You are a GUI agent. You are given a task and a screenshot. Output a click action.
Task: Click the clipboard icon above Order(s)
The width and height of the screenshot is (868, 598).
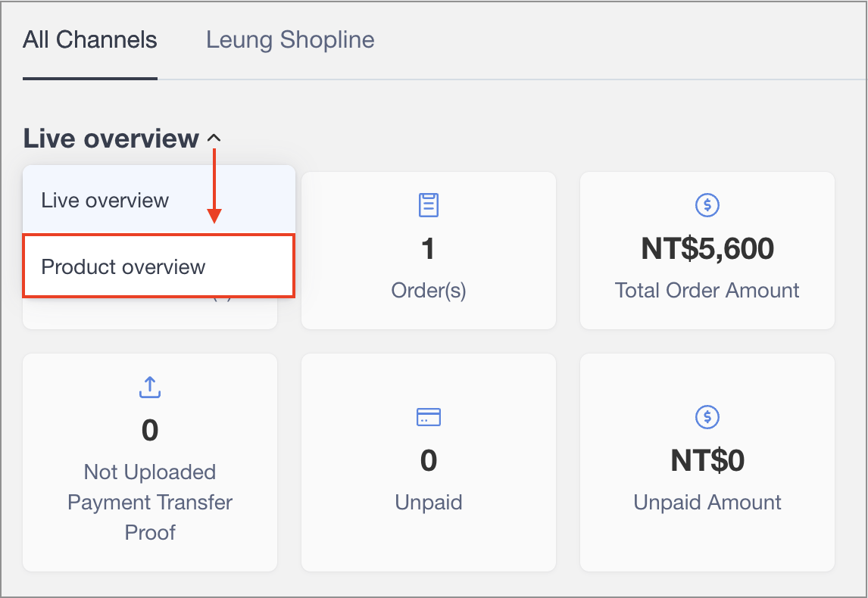[429, 204]
